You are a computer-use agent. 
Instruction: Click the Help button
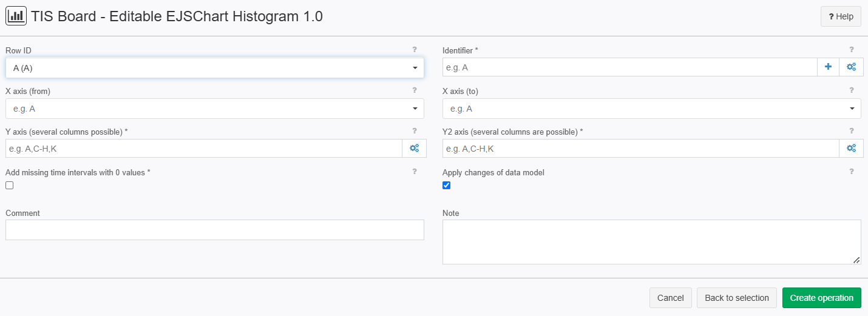coord(841,16)
